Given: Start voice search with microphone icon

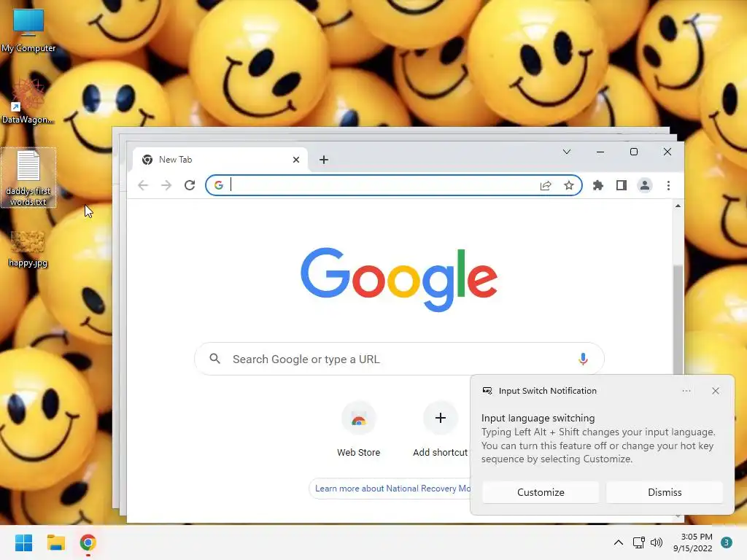Looking at the screenshot, I should (583, 359).
